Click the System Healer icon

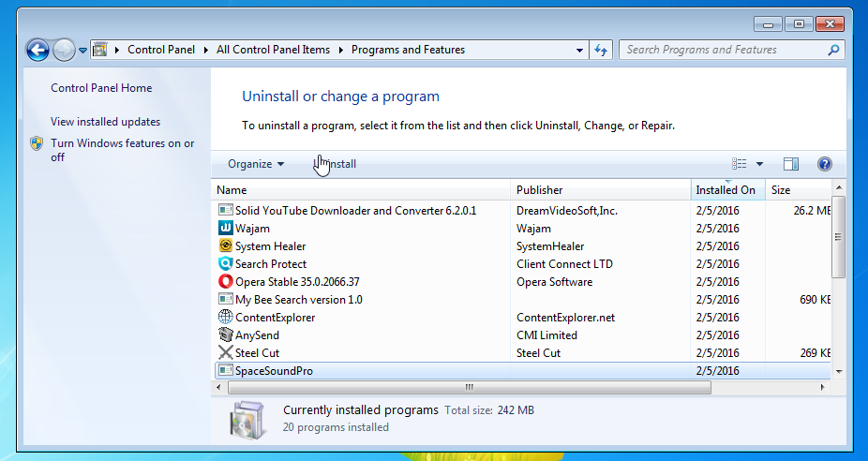[x=225, y=245]
